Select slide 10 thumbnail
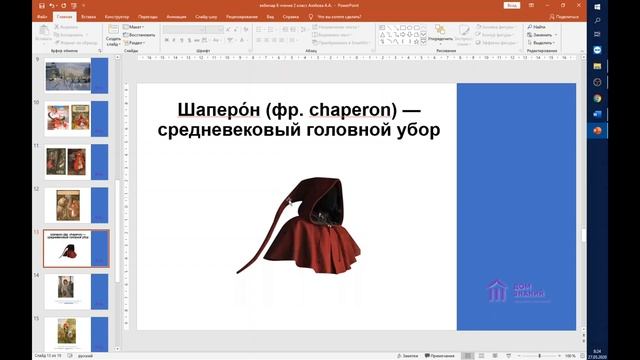Image resolution: width=640 pixels, height=360 pixels. pyautogui.click(x=76, y=119)
